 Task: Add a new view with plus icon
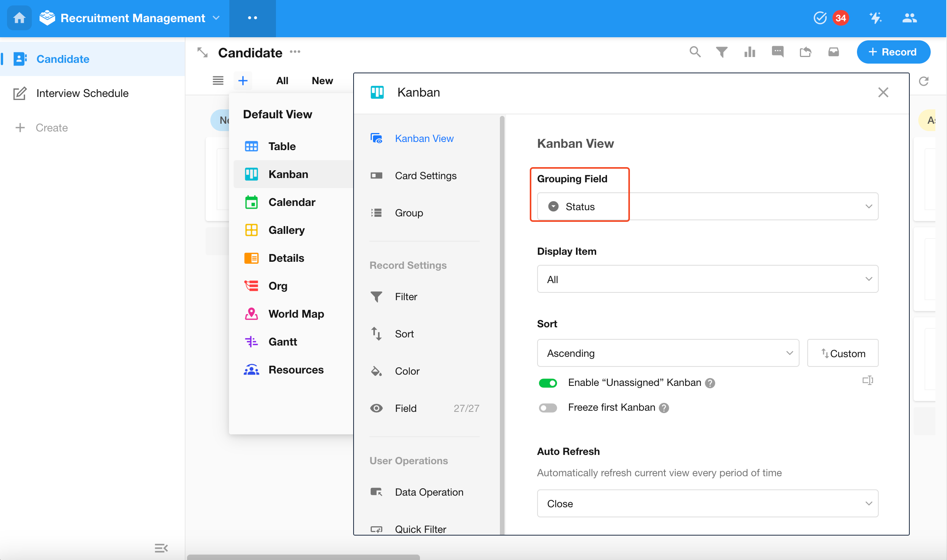click(x=243, y=81)
